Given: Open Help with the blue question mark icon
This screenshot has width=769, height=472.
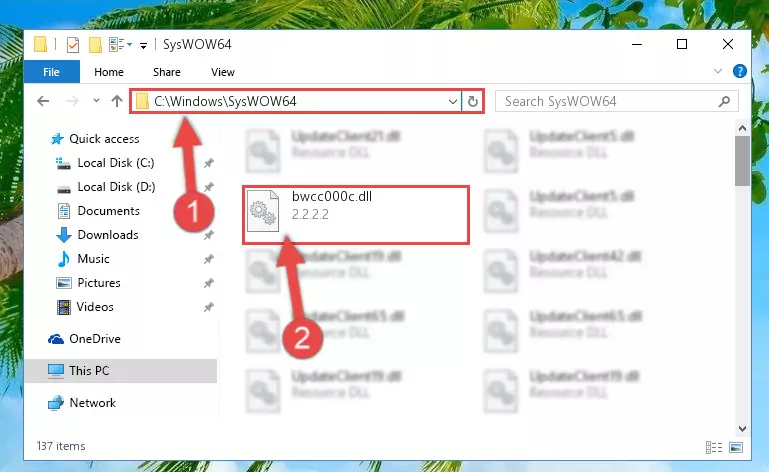Looking at the screenshot, I should (739, 72).
